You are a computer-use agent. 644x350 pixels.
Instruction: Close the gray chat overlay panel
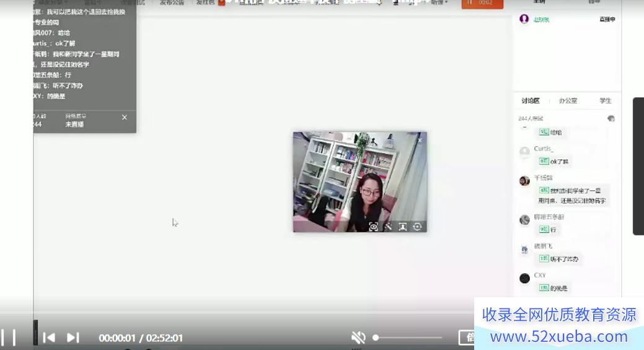125,117
